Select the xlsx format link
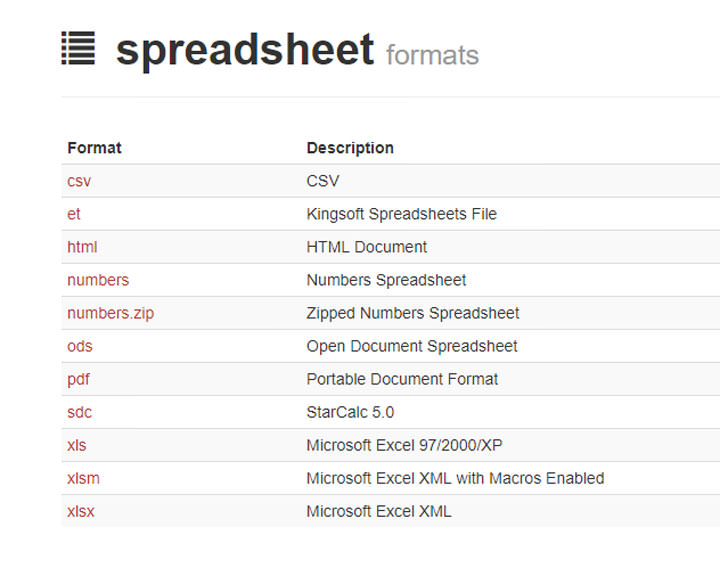 tap(81, 511)
